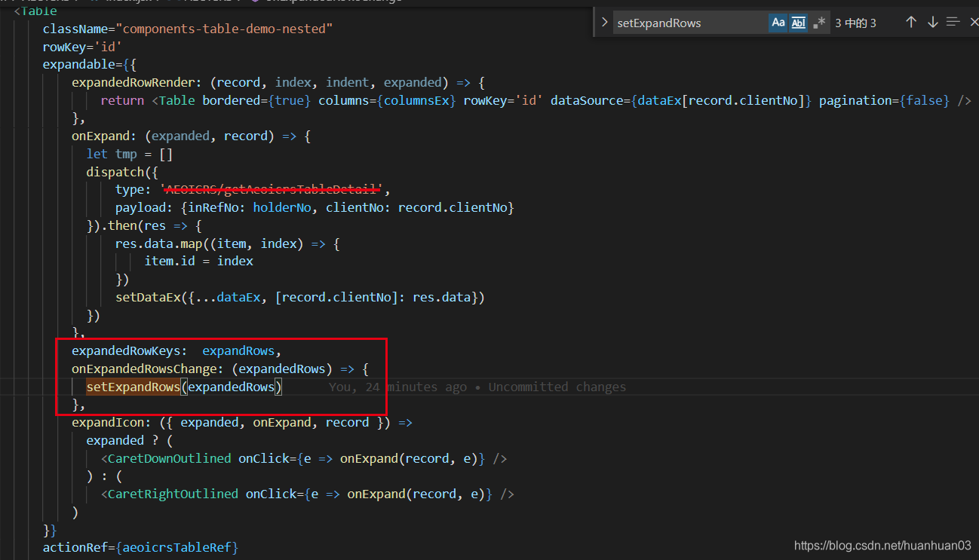The height and width of the screenshot is (560, 979).
Task: Click the CaretDownOutlined component tag
Action: coord(169,458)
